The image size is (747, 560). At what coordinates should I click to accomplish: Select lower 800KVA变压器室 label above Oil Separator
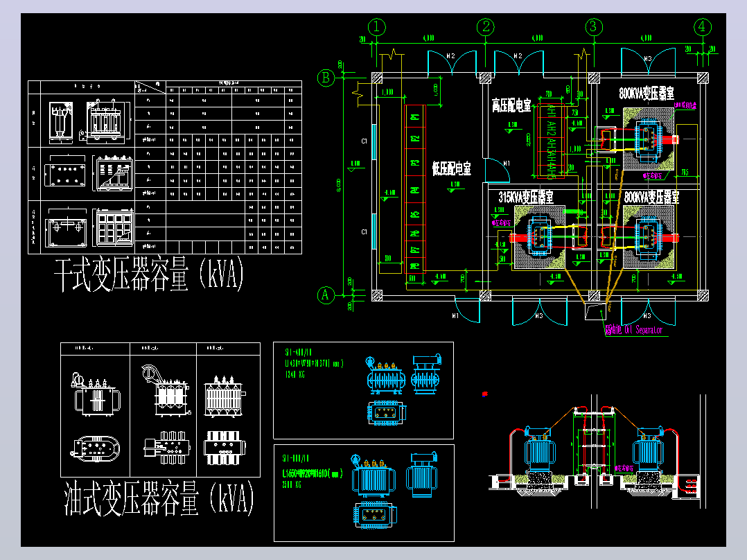coord(651,198)
